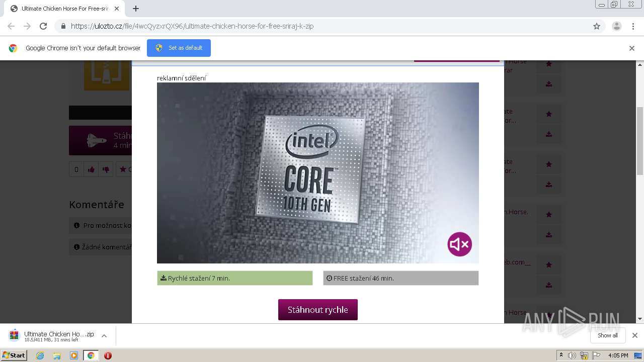This screenshot has width=644, height=362.
Task: Select the Rychlé stažení 7 min. option
Action: (235, 278)
